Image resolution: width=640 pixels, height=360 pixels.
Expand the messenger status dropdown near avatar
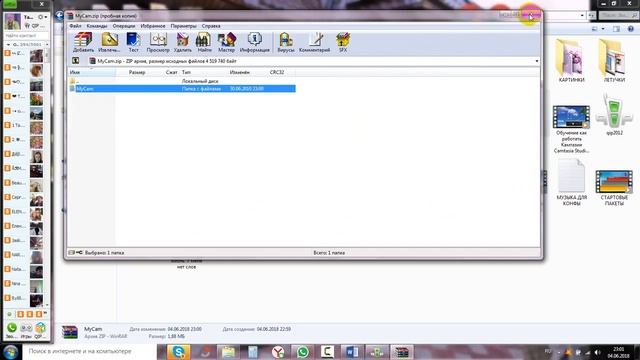click(x=45, y=17)
